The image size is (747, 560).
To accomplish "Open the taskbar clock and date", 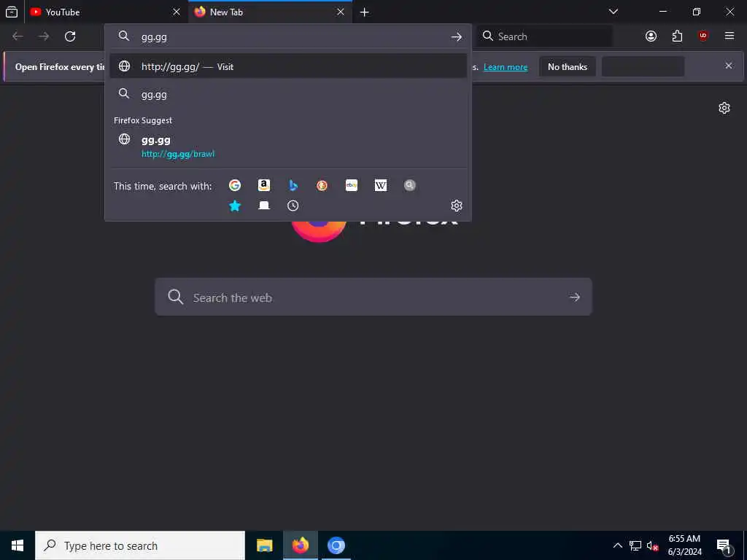I will [684, 545].
